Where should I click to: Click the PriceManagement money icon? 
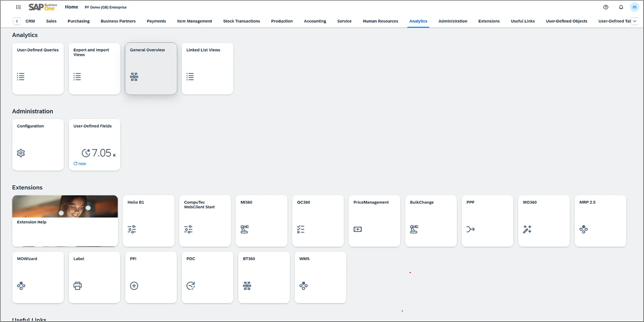click(358, 229)
